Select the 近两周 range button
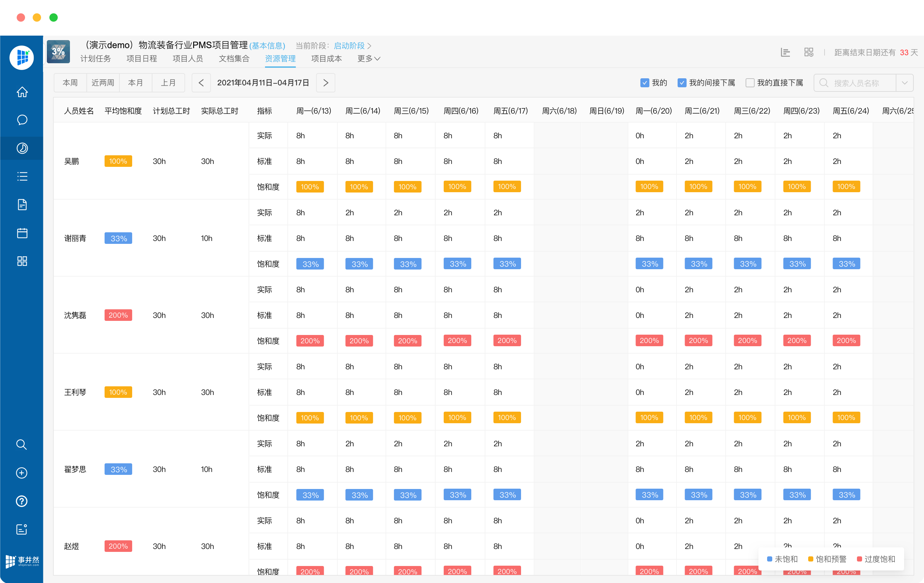Viewport: 924px width, 583px height. 103,83
